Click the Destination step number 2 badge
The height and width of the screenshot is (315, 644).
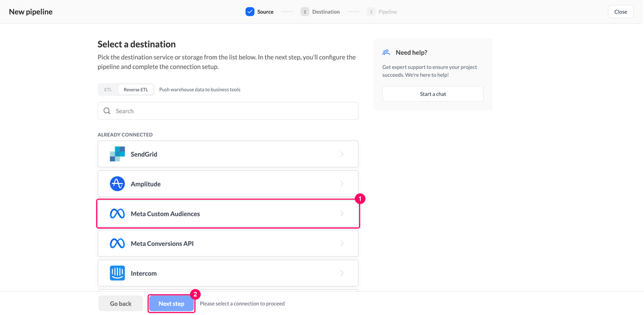pos(305,12)
